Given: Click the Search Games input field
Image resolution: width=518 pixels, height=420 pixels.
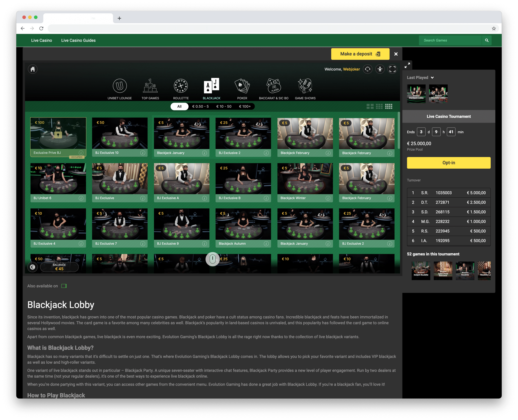Looking at the screenshot, I should pos(450,40).
